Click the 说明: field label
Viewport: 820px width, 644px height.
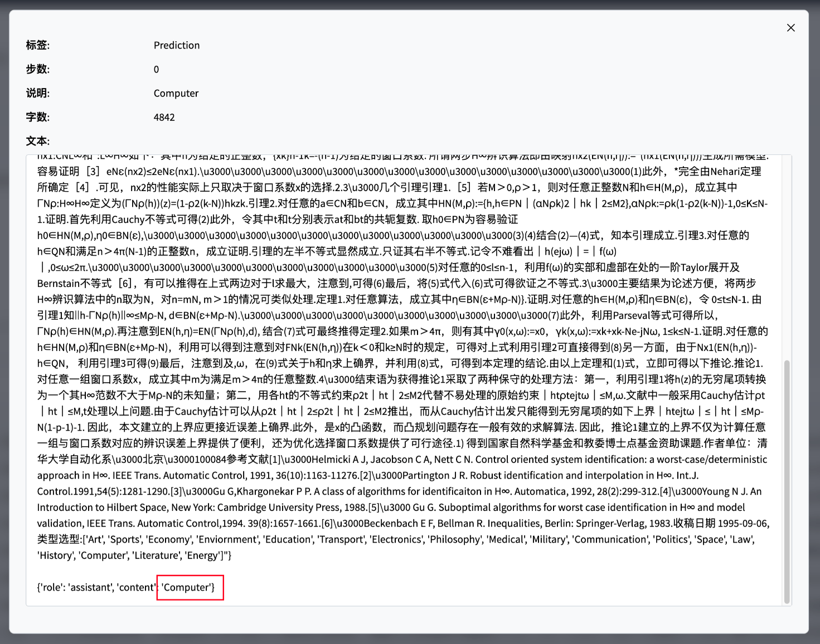37,93
